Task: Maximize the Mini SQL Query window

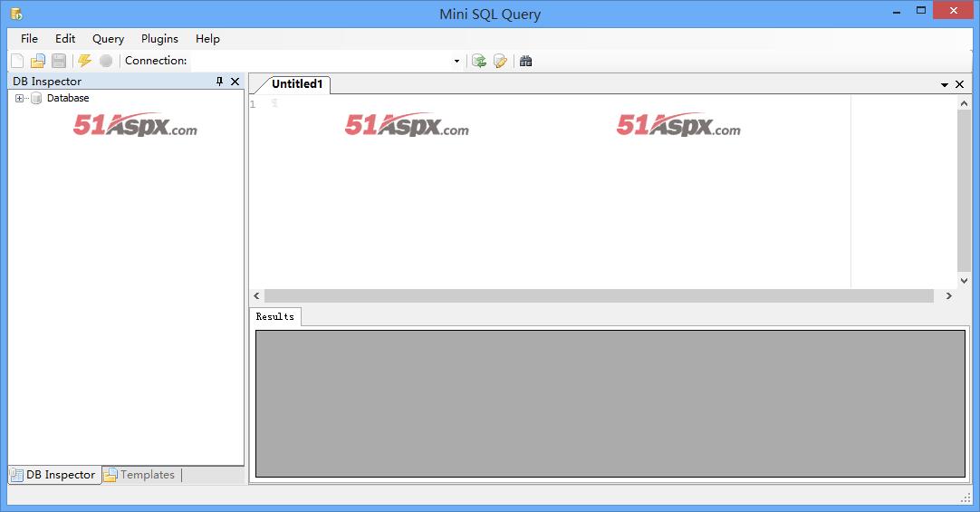Action: [x=920, y=11]
